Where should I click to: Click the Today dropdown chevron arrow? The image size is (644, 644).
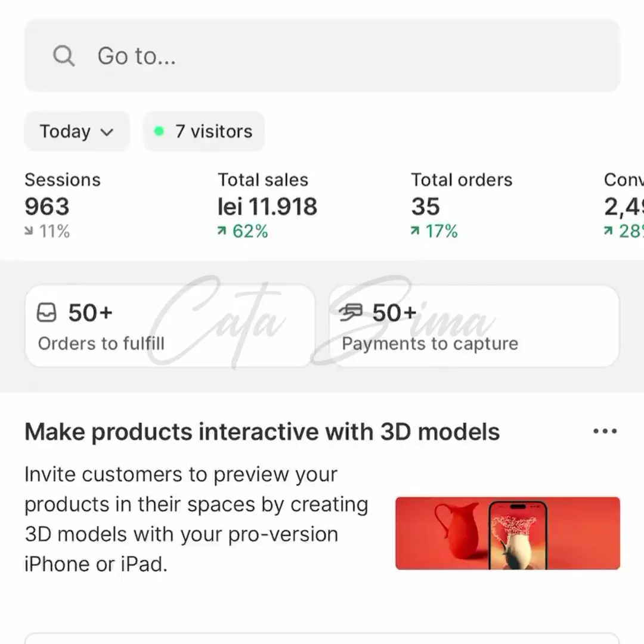click(107, 132)
